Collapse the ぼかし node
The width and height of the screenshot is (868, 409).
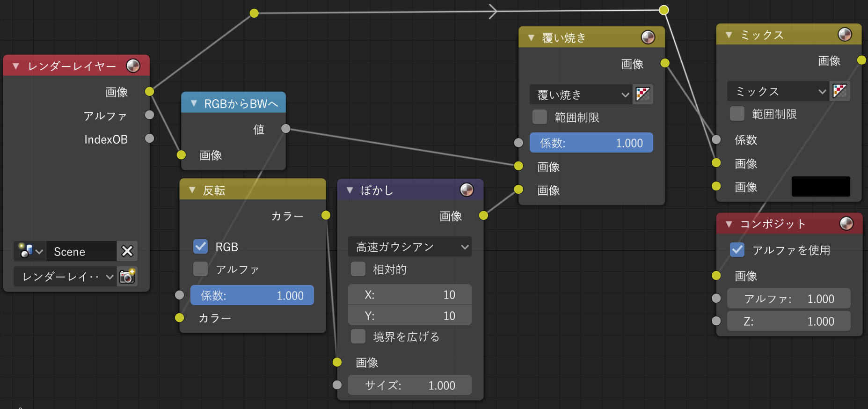click(x=350, y=190)
